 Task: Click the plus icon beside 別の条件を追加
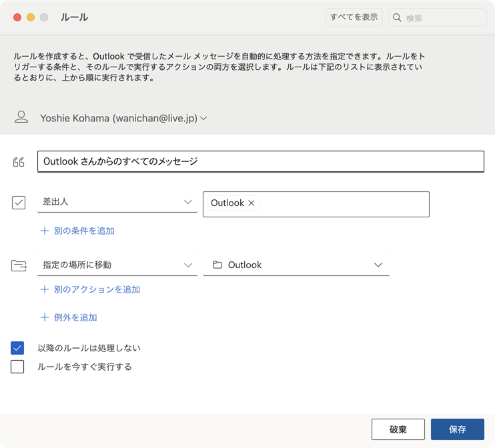tap(45, 231)
